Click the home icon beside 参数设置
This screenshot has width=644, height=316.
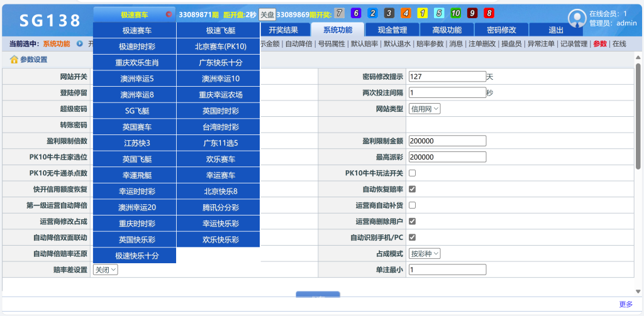tap(14, 60)
